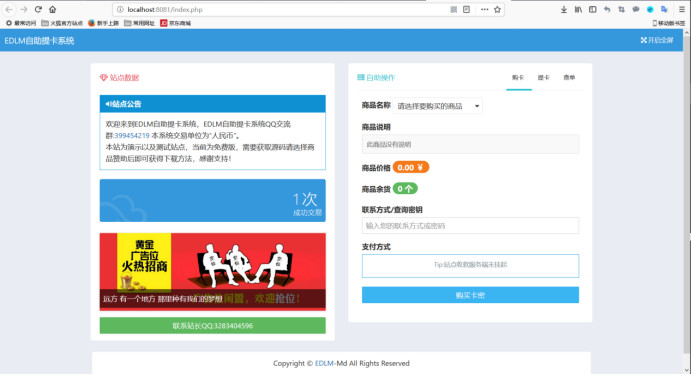Click the 商品说明 description field
The width and height of the screenshot is (692, 375).
[x=470, y=144]
